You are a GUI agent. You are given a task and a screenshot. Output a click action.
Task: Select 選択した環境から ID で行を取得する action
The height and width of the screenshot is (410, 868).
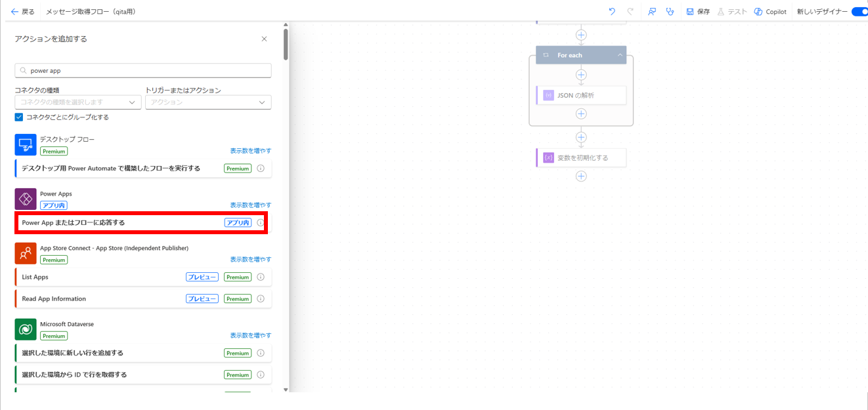point(143,375)
